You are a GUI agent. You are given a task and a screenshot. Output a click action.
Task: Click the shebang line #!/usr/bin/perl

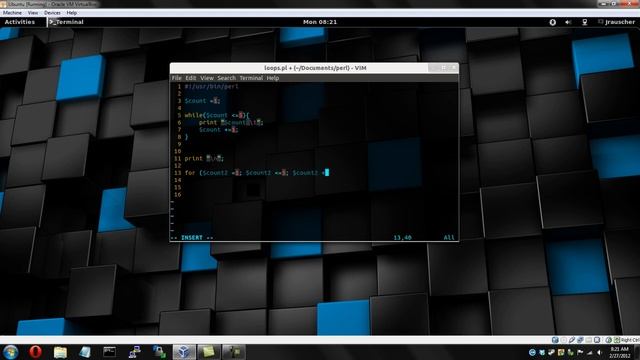(x=211, y=87)
